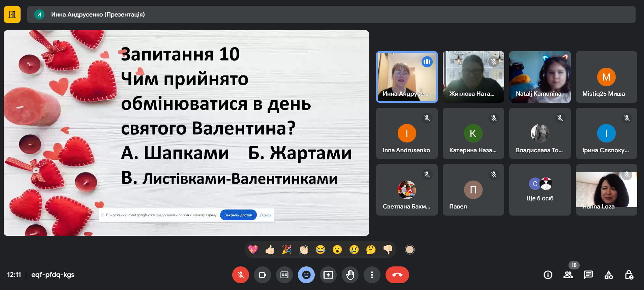644x290 pixels.
Task: Send the party popper reaction
Action: [286, 250]
